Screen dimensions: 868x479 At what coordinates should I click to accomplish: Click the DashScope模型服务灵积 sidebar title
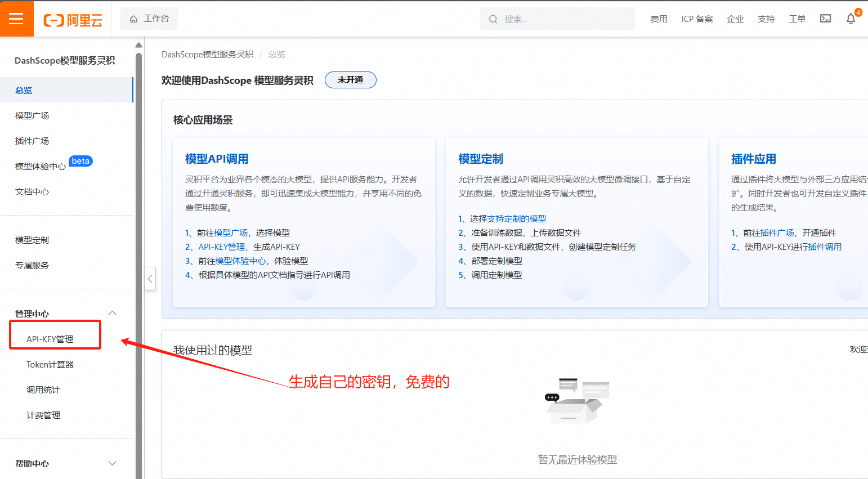pyautogui.click(x=65, y=60)
